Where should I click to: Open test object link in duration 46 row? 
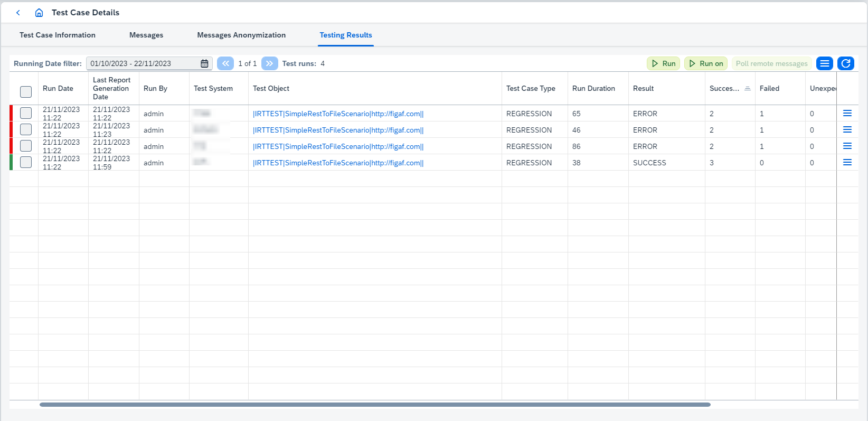[x=338, y=130]
